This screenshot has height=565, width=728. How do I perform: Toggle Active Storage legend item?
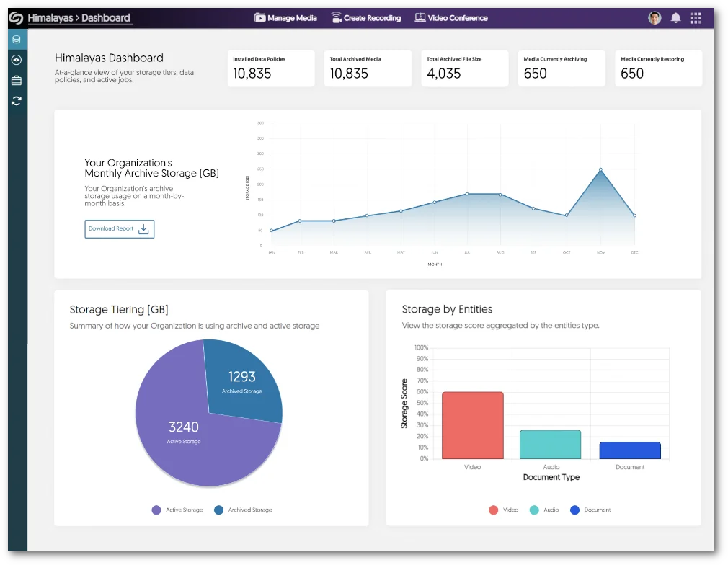(x=177, y=510)
